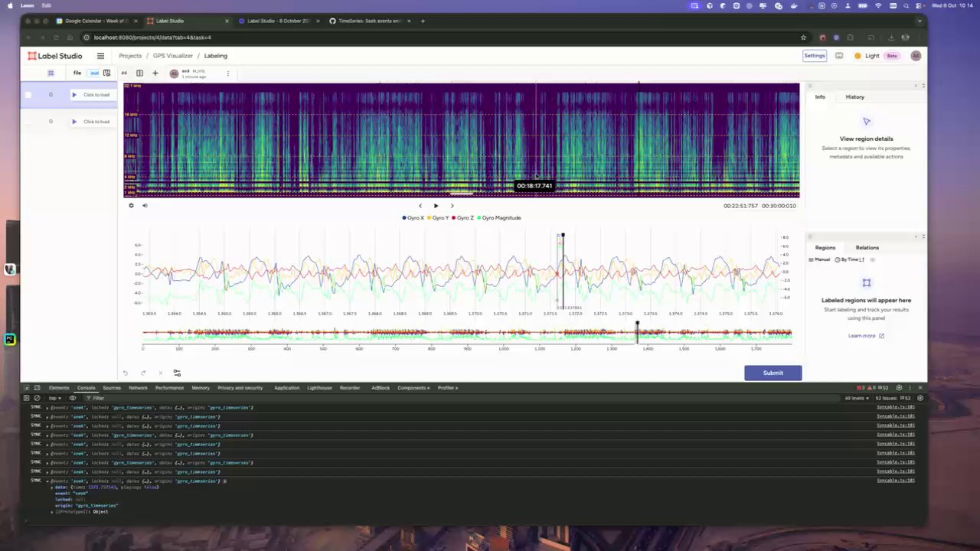Open the annotation three-dot options menu
Viewport: 980px width, 551px height.
(227, 73)
